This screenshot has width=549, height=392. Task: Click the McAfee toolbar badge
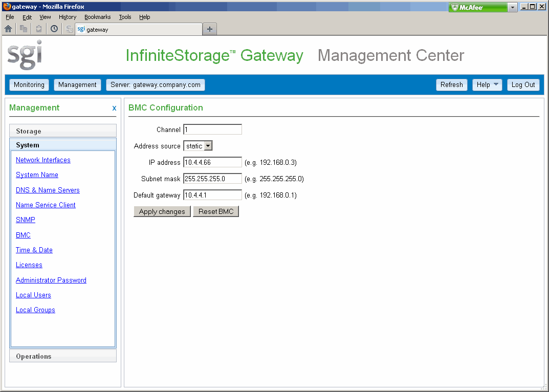coord(478,7)
